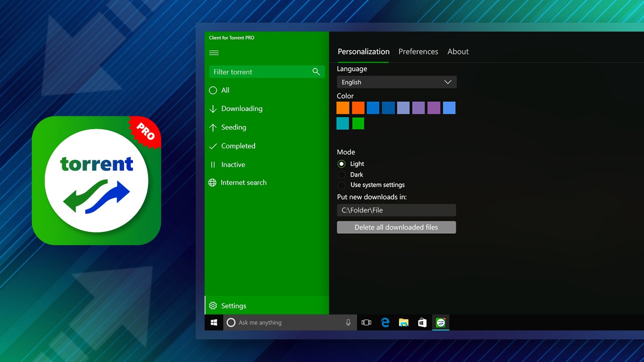Choose the red-orange color swatch
The image size is (644, 362).
click(x=358, y=108)
